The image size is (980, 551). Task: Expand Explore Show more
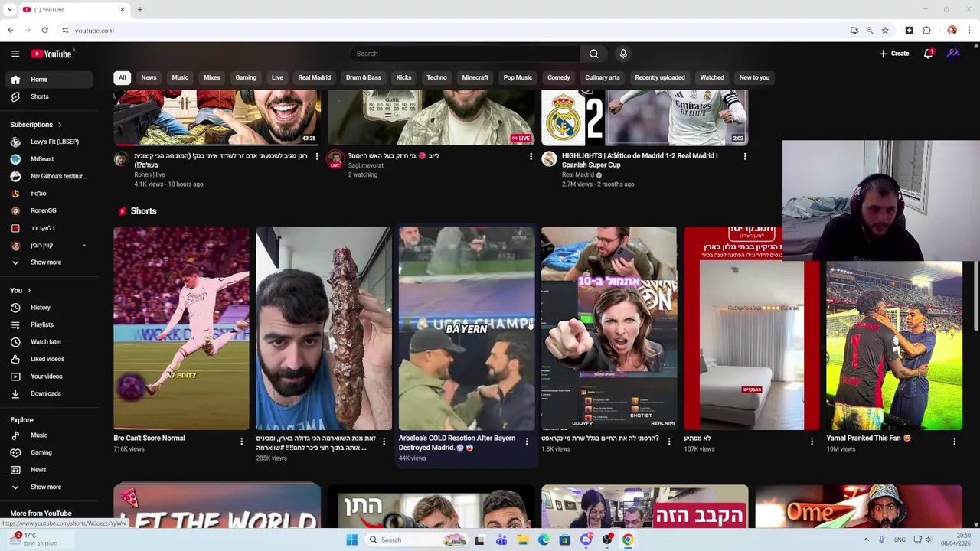coord(47,487)
